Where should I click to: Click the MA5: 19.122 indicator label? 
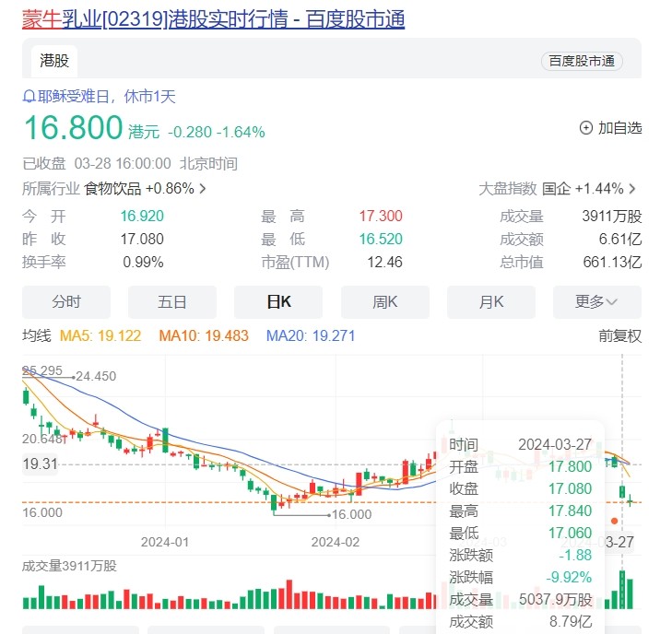(100, 335)
